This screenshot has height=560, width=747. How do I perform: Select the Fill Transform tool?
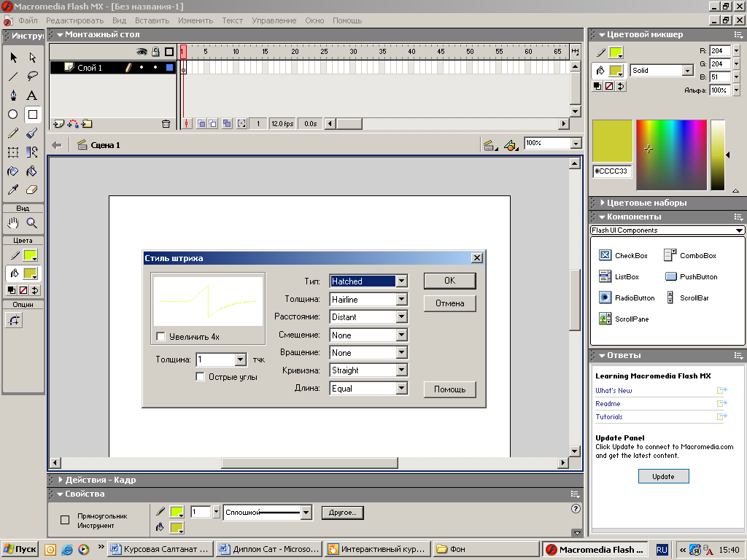click(32, 152)
